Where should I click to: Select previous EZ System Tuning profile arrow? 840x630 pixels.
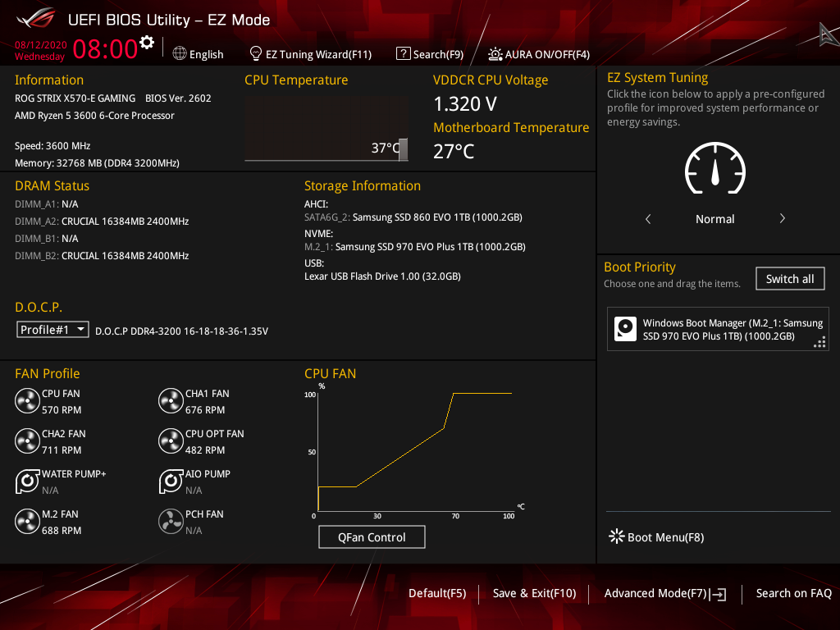coord(648,218)
